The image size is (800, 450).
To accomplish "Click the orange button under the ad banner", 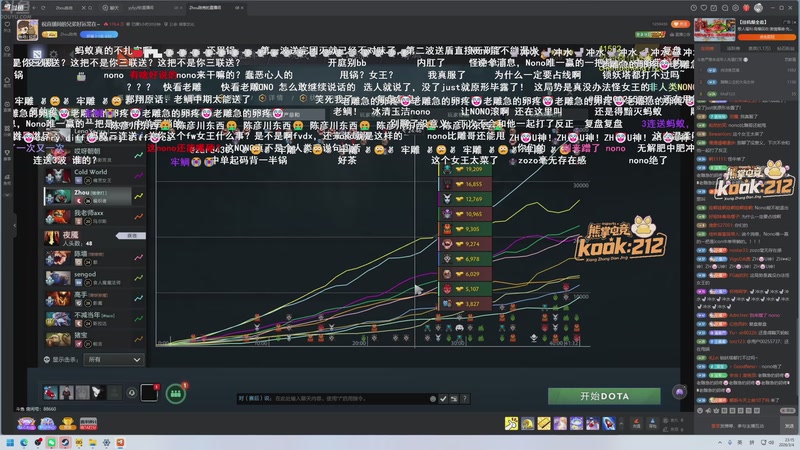I will click(766, 37).
